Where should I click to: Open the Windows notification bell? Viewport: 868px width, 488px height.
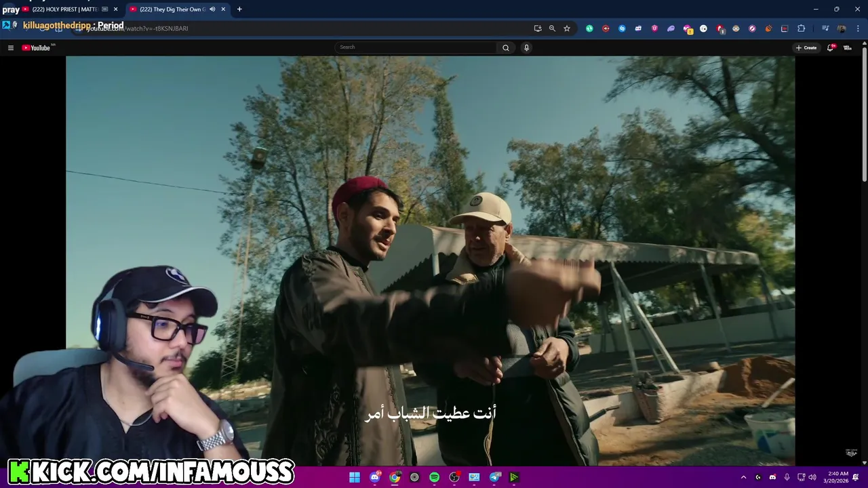tap(856, 477)
